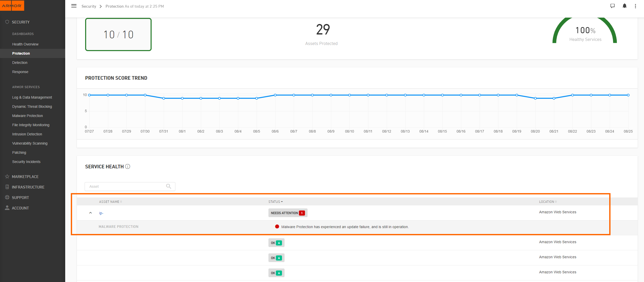Open Intrusion Detection service
This screenshot has height=282, width=644.
[x=27, y=134]
